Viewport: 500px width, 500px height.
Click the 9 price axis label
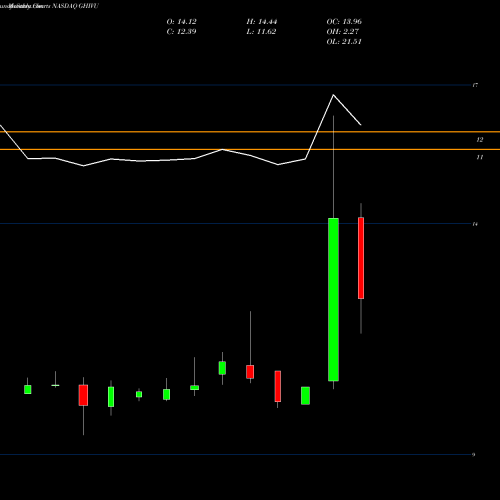tap(473, 455)
